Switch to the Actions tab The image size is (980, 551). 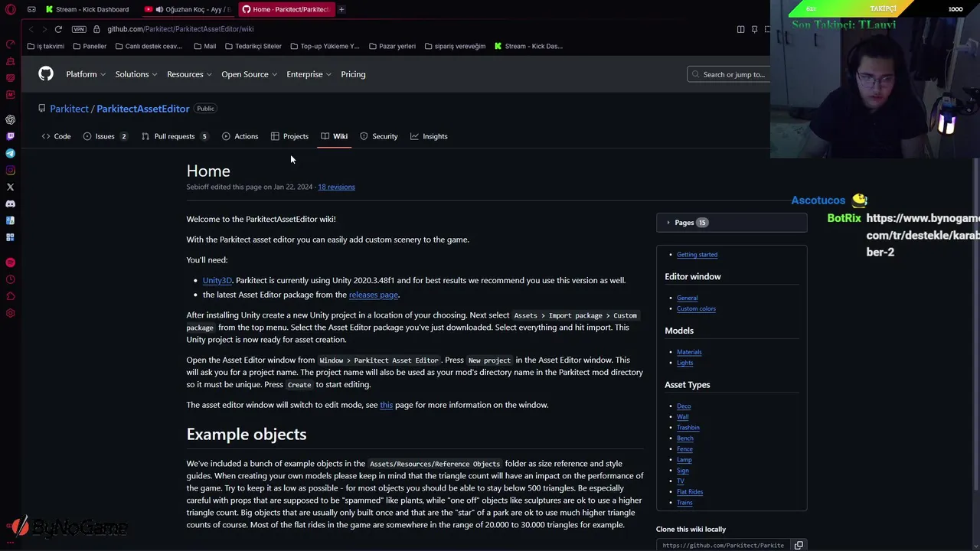pos(240,136)
